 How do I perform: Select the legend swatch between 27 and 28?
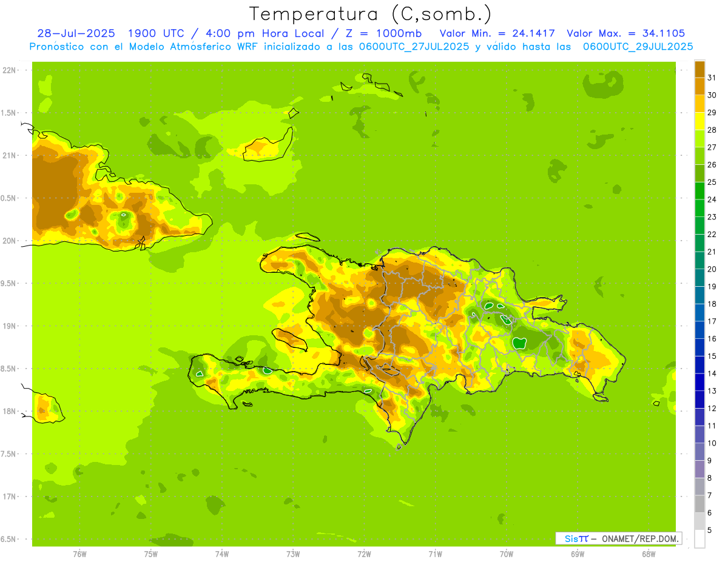pyautogui.click(x=700, y=139)
